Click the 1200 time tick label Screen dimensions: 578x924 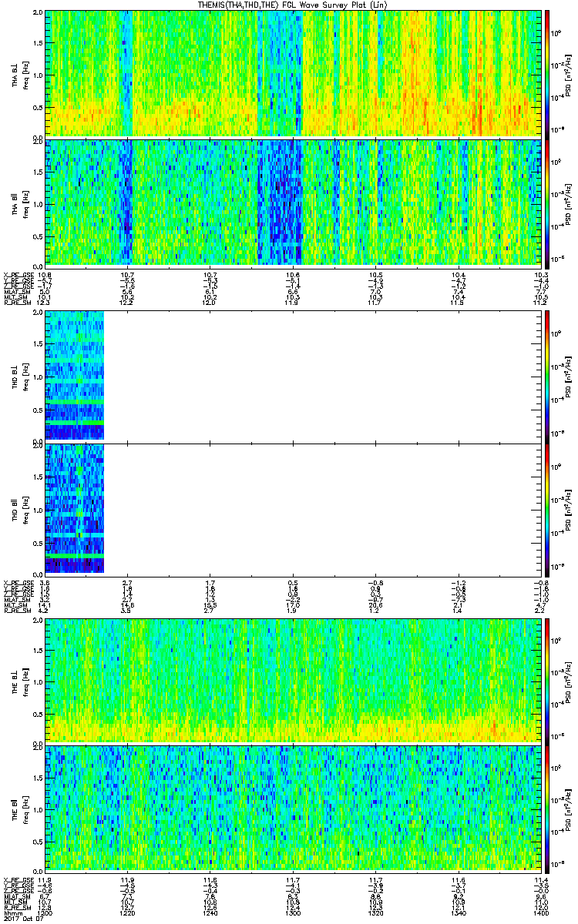(45, 912)
